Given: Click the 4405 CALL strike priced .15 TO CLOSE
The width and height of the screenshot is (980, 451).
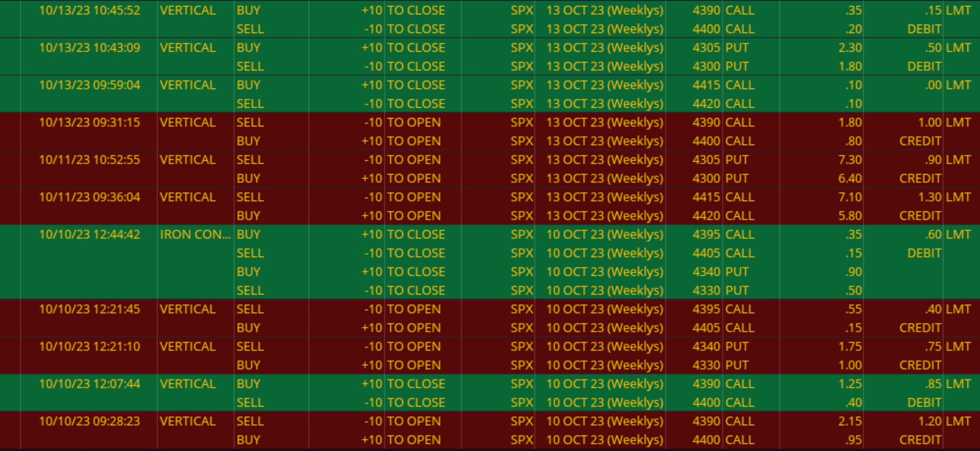Looking at the screenshot, I should [x=706, y=253].
